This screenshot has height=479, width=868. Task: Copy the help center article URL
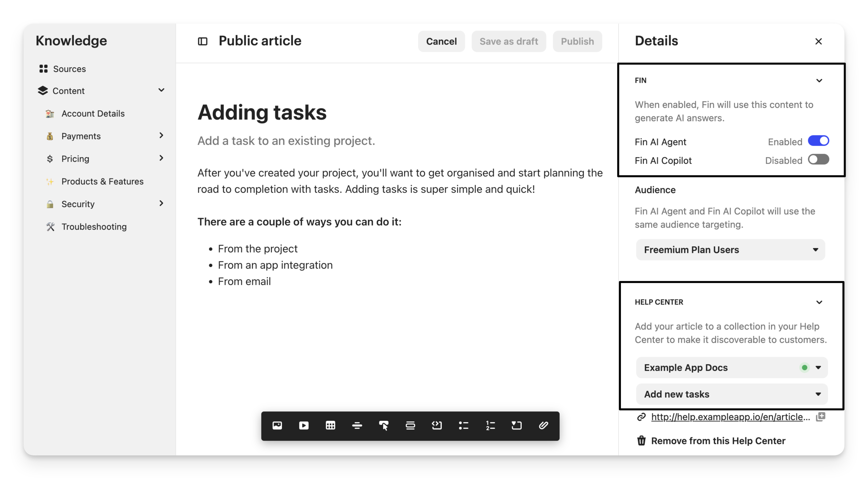820,417
